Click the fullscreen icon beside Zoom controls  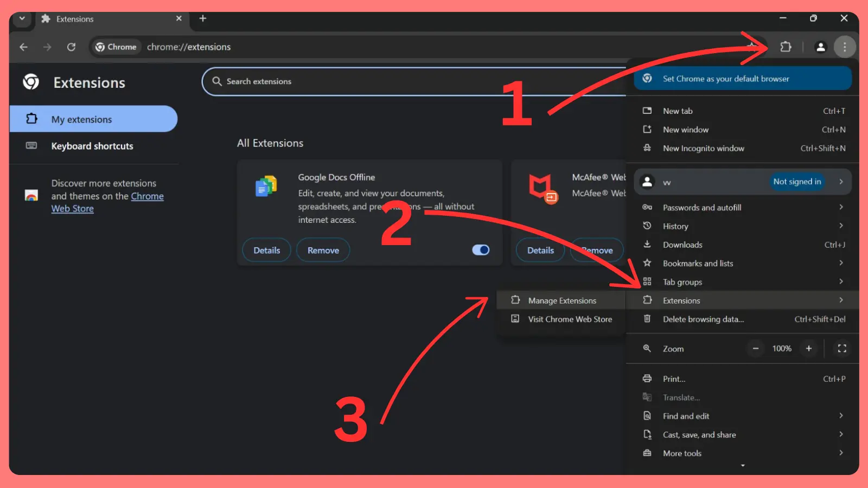pyautogui.click(x=841, y=349)
